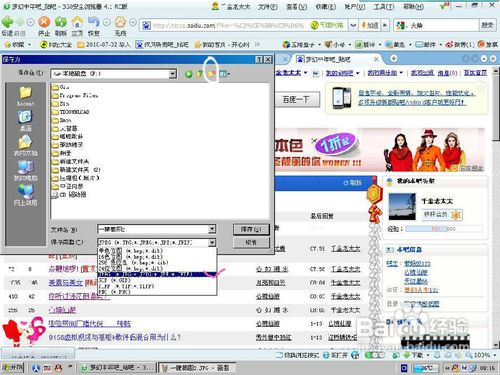Click the download arrow in status bar
Screen dimensions: 500x375
pyautogui.click(x=406, y=355)
